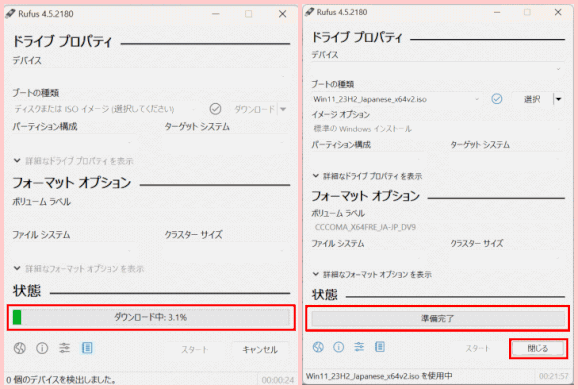Open settings sliders icon in right Rufus window
The image size is (578, 389).
[359, 347]
